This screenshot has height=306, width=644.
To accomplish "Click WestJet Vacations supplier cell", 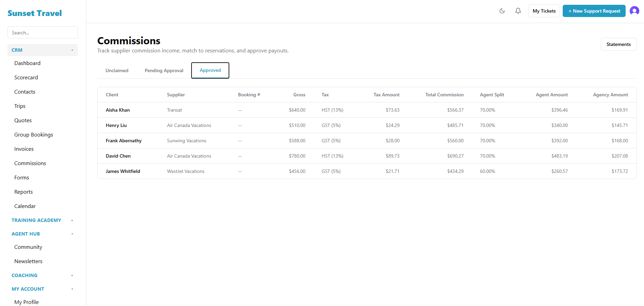I will click(186, 171).
